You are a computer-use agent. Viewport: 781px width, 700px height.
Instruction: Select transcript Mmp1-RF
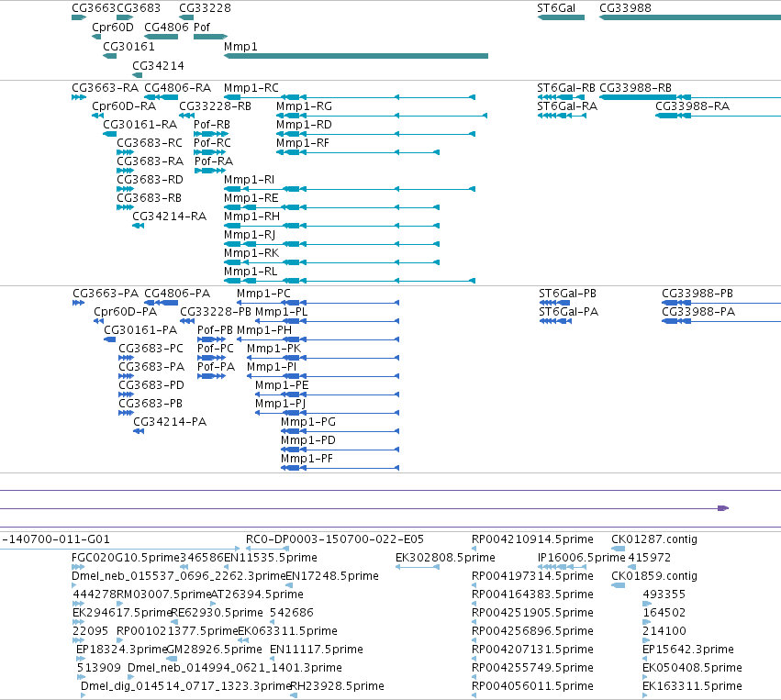pos(358,152)
